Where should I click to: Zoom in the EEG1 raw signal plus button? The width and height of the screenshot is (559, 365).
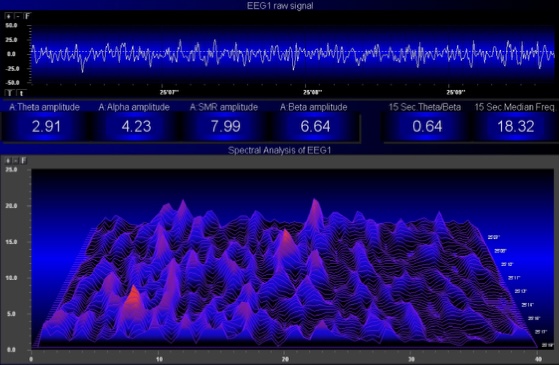click(8, 16)
